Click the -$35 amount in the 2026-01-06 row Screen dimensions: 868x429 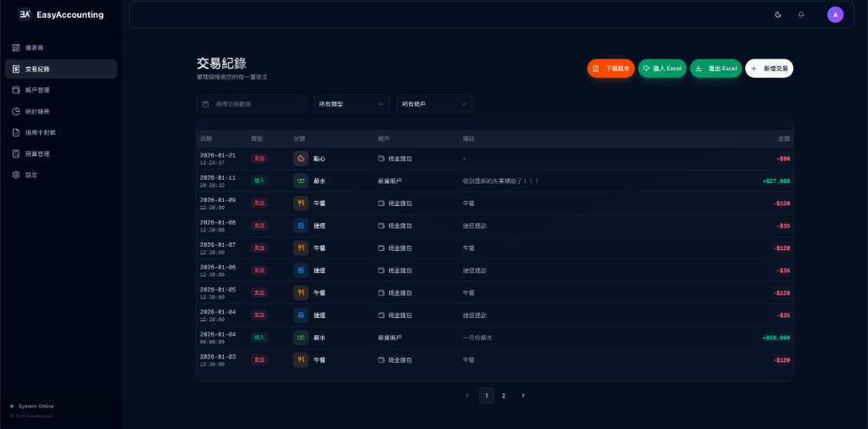coord(783,270)
